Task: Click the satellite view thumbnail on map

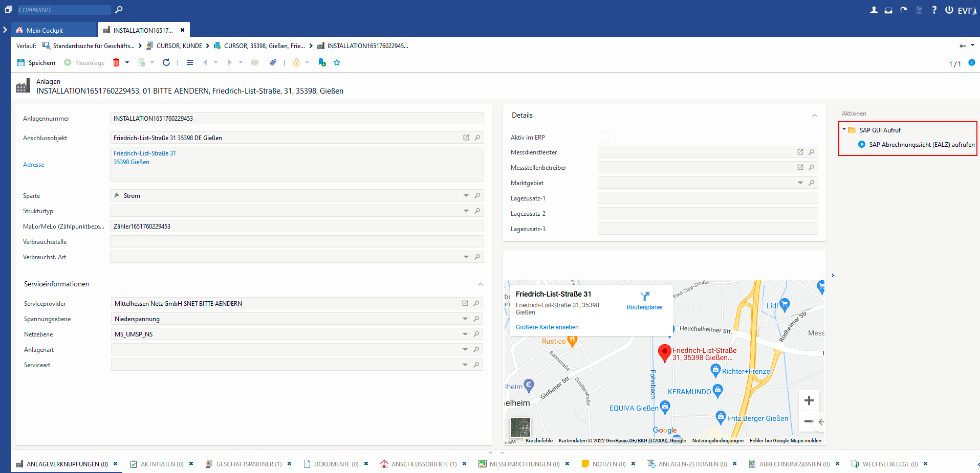Action: 520,427
